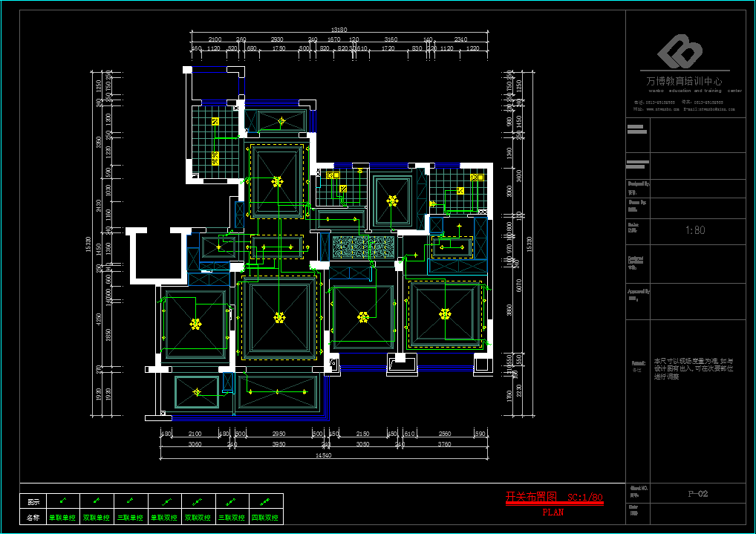This screenshot has width=756, height=534.
Task: Click the 1:80 scale value in title block
Action: coord(694,230)
